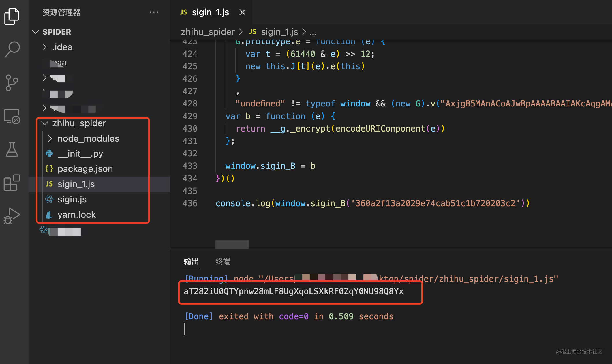This screenshot has width=612, height=364.
Task: Click line number 429 in gutter
Action: coord(190,116)
